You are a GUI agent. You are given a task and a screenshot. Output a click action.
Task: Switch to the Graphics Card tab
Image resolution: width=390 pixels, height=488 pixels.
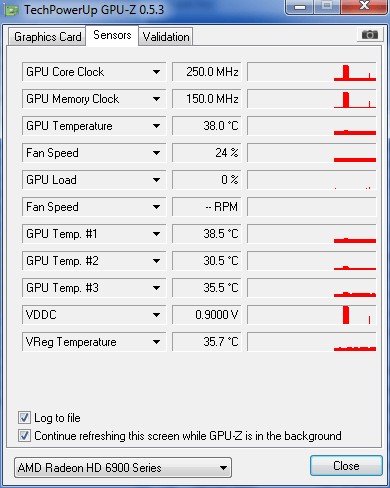tap(47, 37)
